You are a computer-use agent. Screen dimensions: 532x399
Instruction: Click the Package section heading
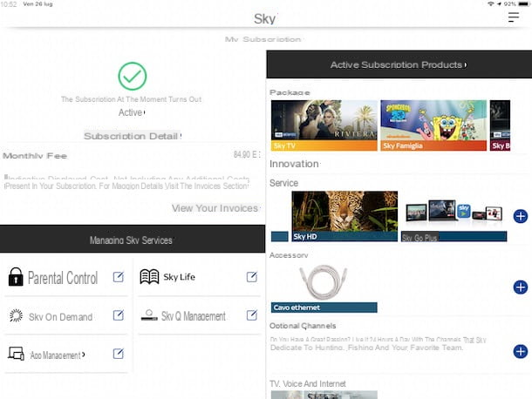290,92
